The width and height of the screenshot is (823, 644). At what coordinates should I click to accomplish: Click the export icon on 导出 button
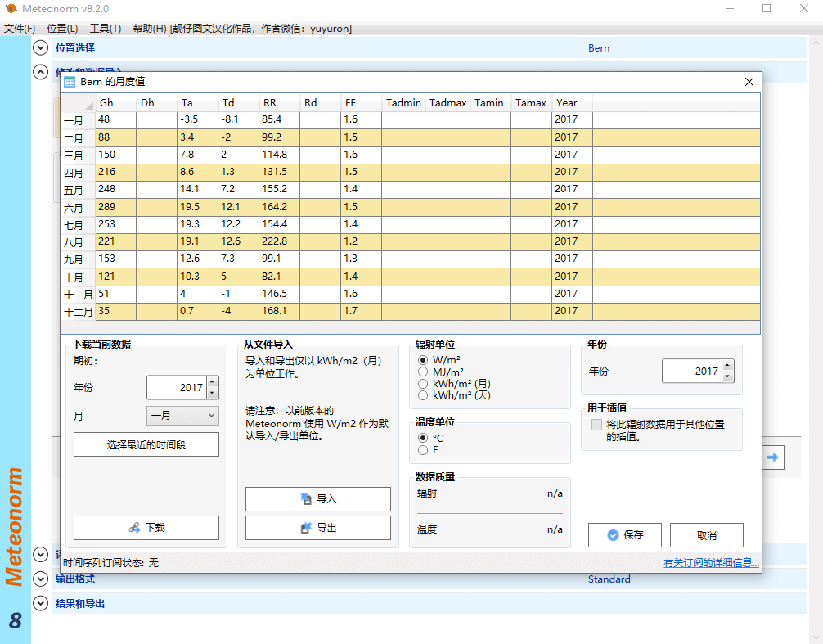(306, 528)
